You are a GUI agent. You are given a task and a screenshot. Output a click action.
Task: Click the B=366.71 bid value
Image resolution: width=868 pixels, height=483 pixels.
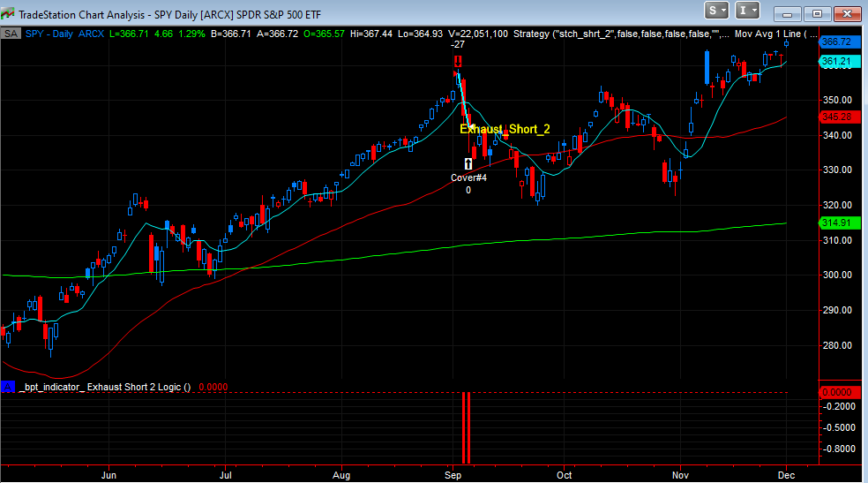point(231,34)
